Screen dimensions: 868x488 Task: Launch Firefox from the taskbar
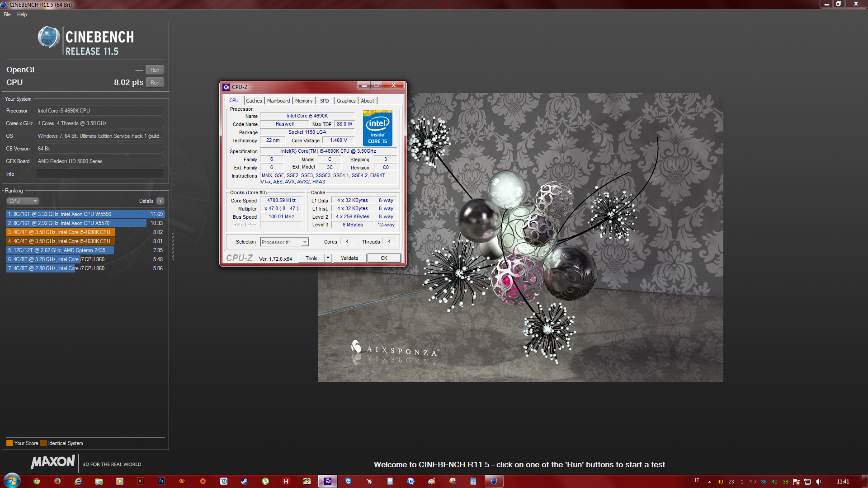pyautogui.click(x=57, y=481)
